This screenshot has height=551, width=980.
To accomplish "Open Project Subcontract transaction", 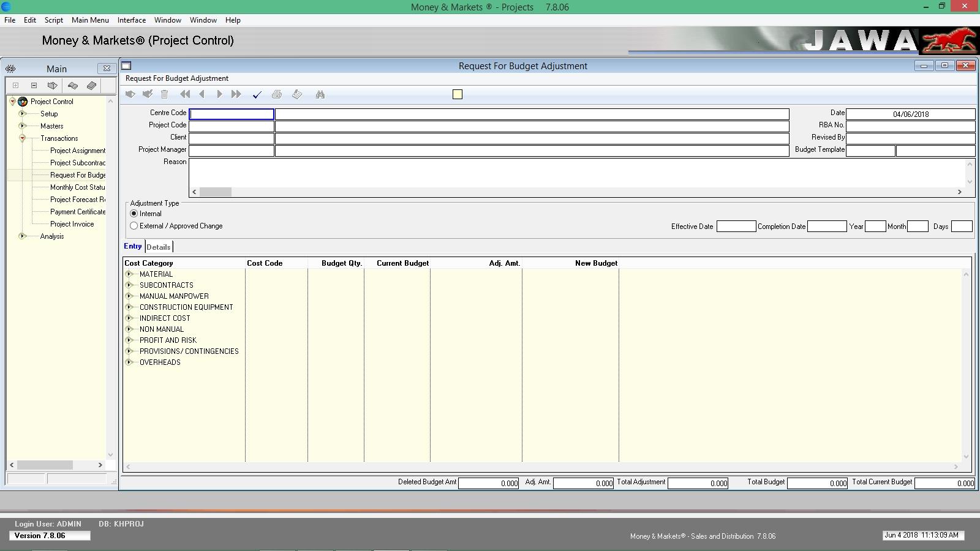I will (78, 163).
